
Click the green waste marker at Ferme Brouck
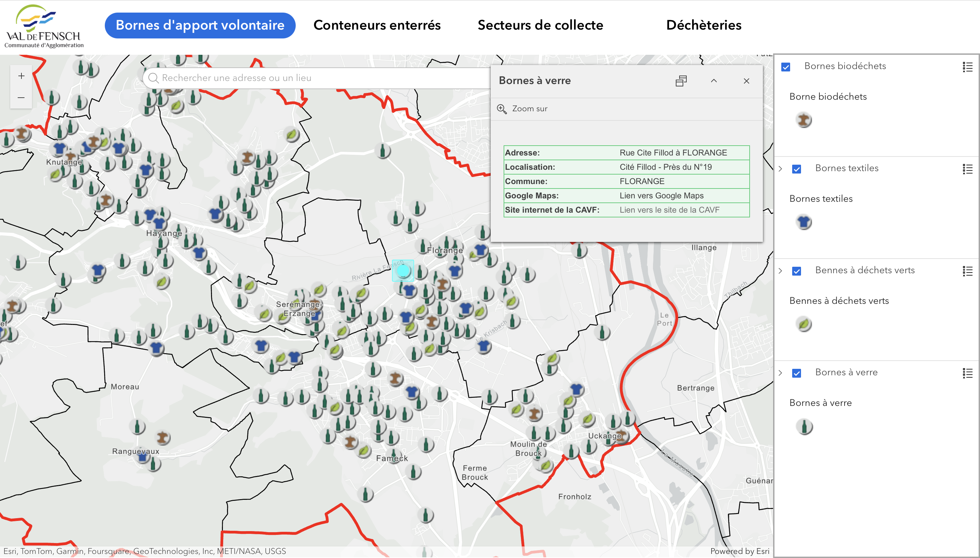pyautogui.click(x=545, y=466)
